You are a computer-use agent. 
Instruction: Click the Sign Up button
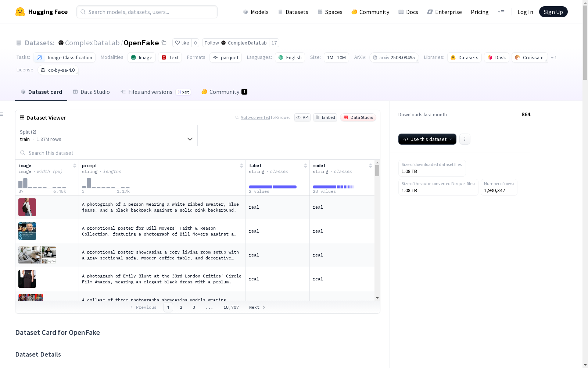coord(553,12)
